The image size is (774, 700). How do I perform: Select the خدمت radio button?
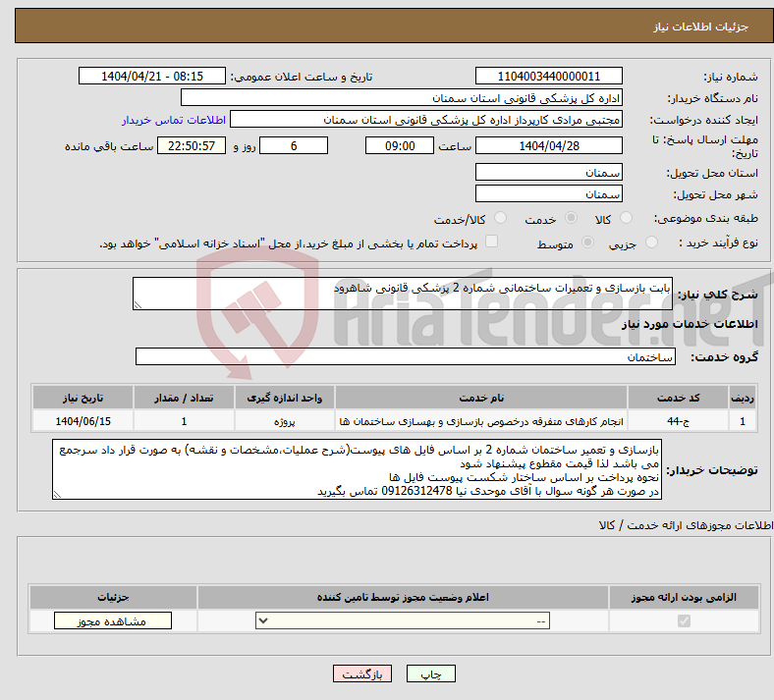[571, 218]
